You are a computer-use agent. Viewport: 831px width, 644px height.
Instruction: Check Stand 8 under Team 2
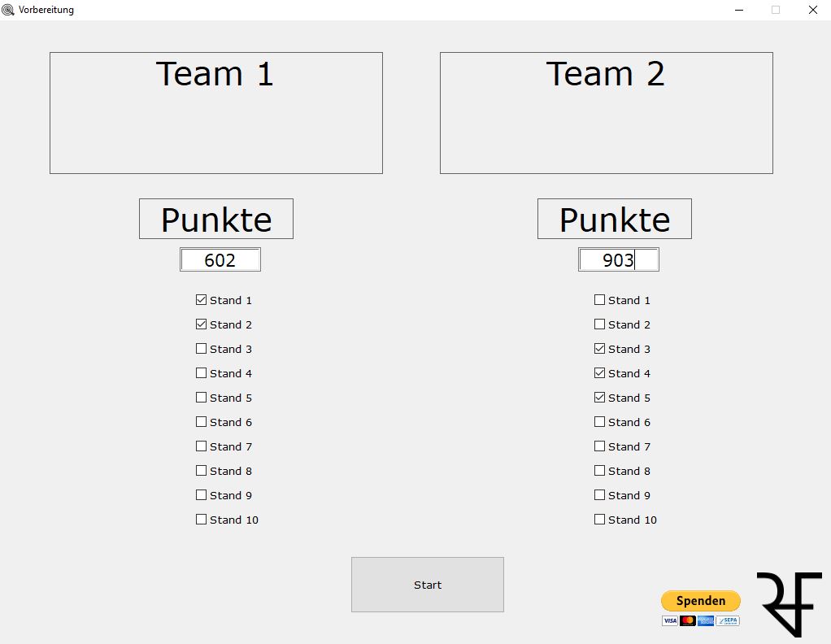600,471
